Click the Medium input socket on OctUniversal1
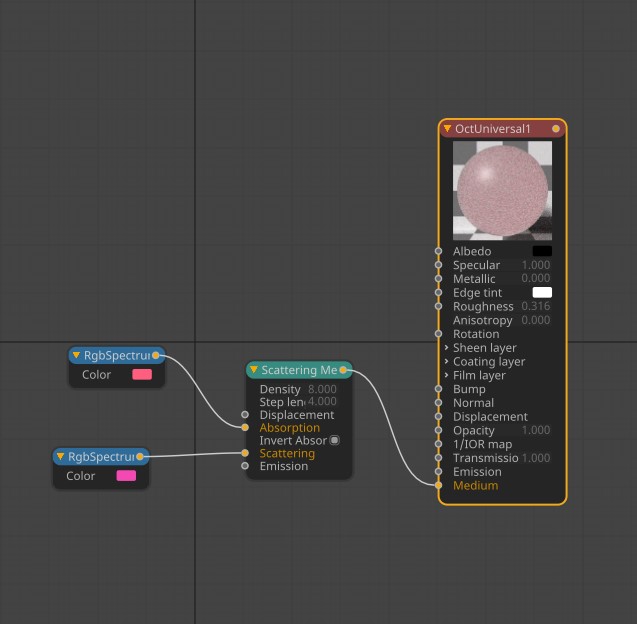 click(438, 485)
